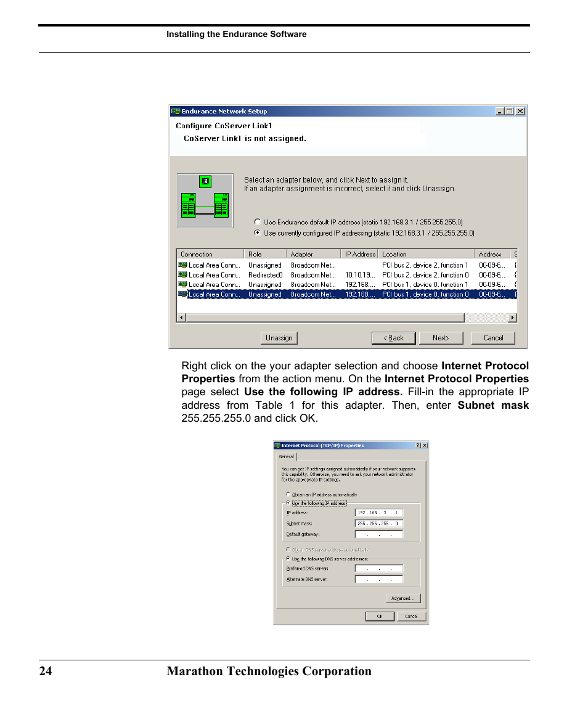Click the Back button

click(393, 338)
